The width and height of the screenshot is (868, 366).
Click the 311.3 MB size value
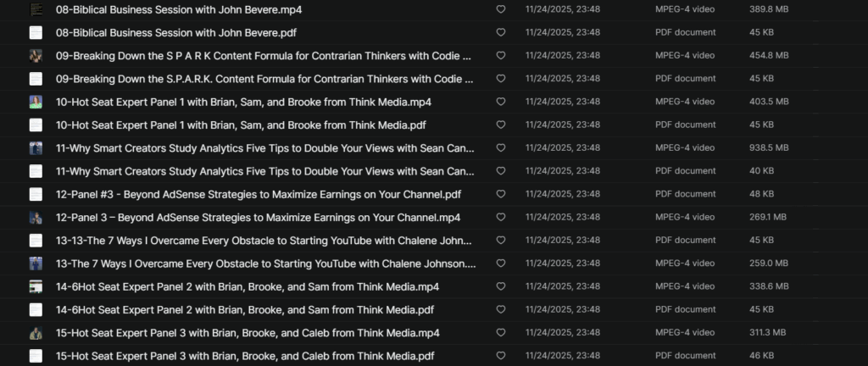[x=767, y=333]
